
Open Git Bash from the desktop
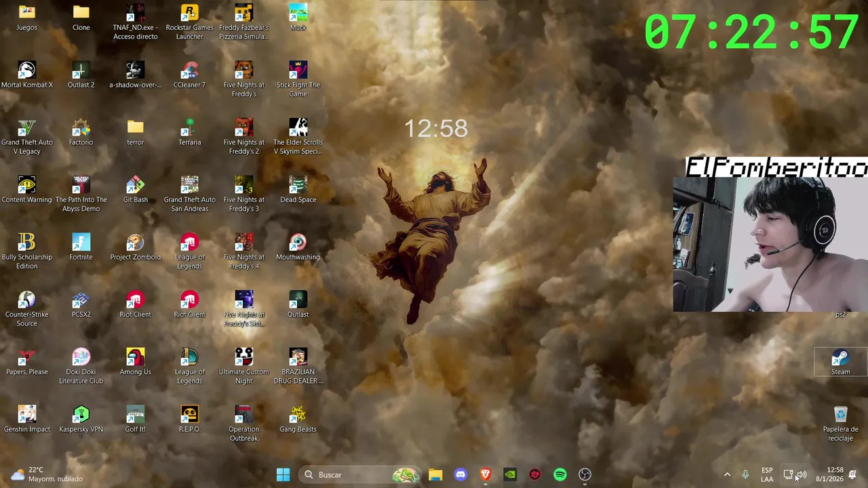click(x=135, y=190)
